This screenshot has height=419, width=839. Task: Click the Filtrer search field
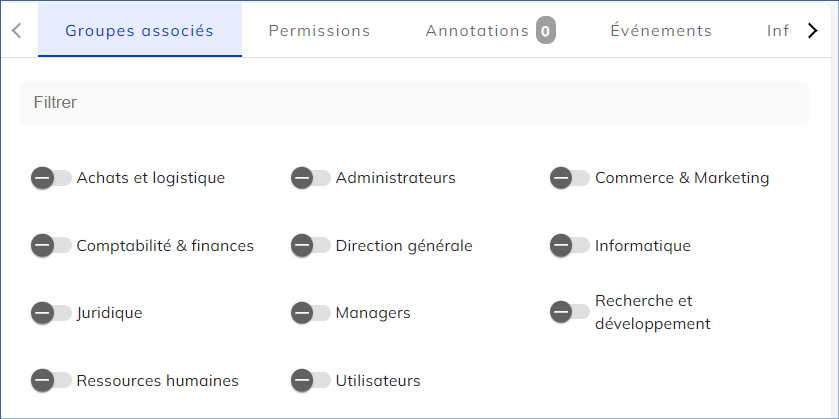coord(414,103)
